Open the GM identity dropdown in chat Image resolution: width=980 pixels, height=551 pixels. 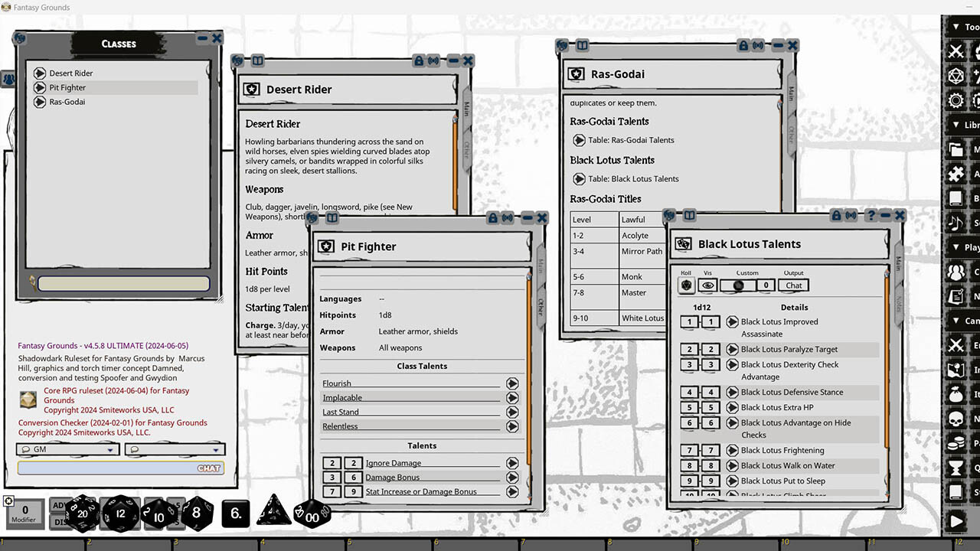66,449
